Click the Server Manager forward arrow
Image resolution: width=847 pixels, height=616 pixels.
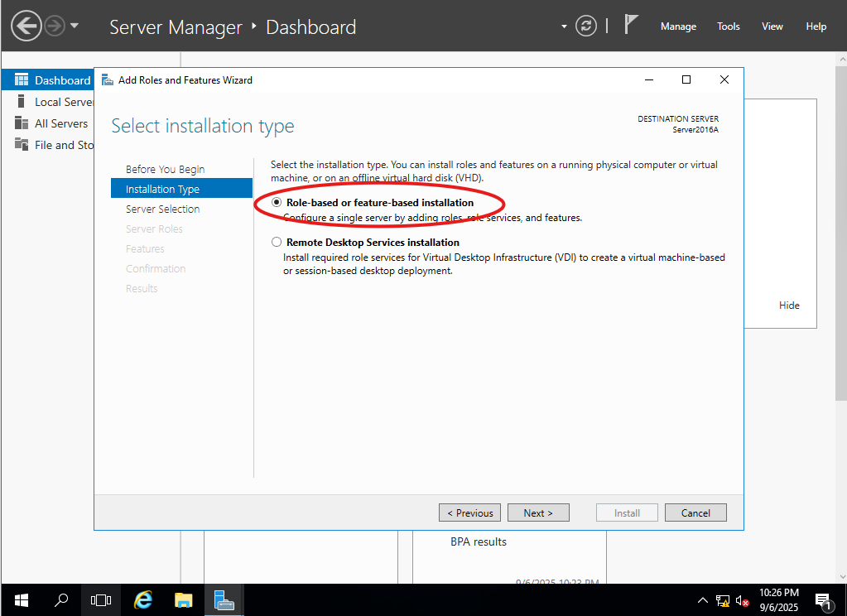(x=55, y=26)
